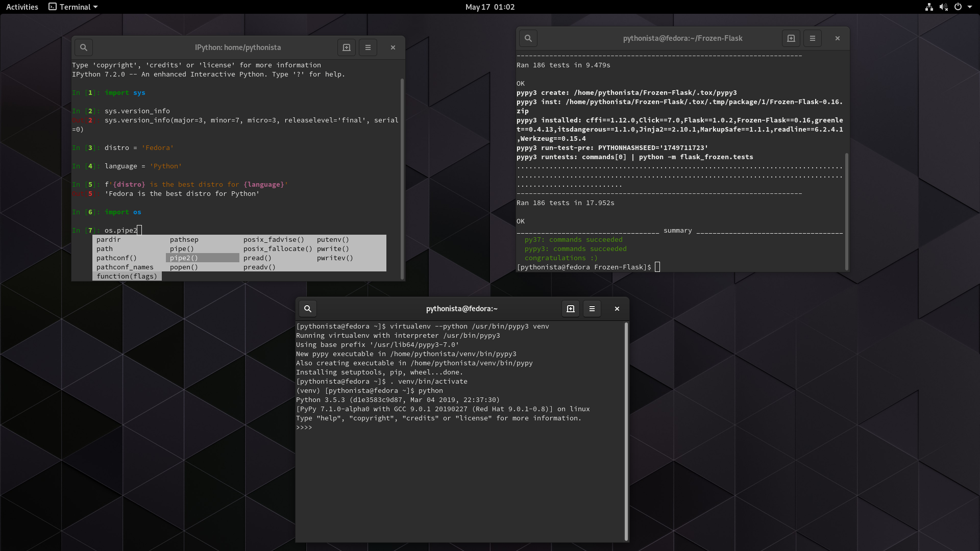Click "language = 'Python'" line
Screen dimensions: 980x551
click(x=127, y=166)
